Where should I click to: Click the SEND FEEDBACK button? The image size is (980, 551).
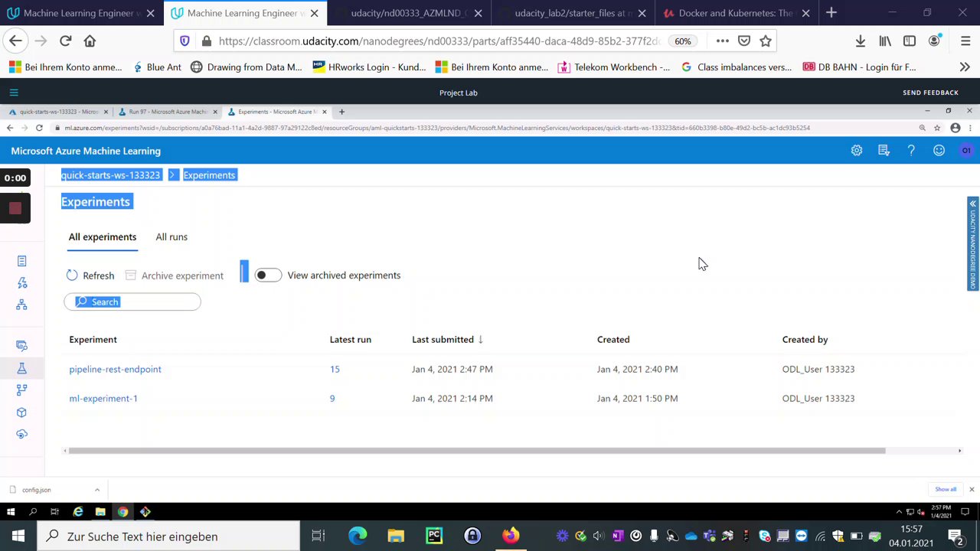(x=930, y=93)
